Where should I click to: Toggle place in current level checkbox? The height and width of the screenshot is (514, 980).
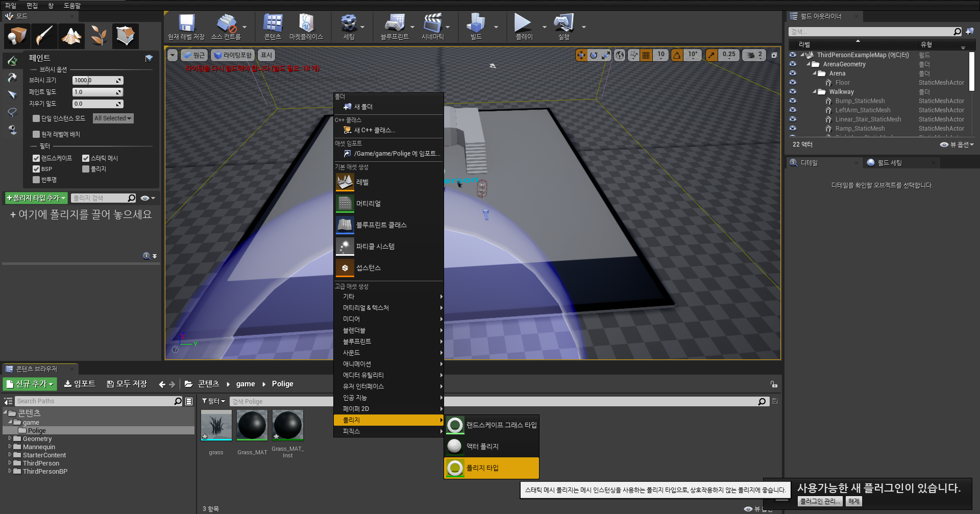[36, 134]
